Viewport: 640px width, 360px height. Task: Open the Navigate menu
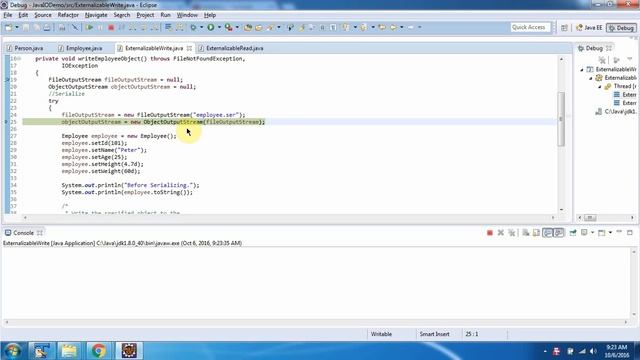[96, 15]
